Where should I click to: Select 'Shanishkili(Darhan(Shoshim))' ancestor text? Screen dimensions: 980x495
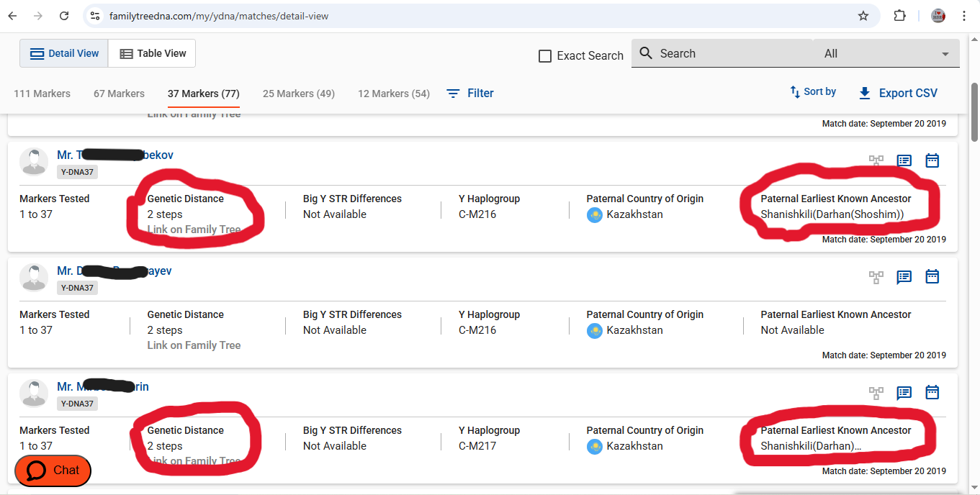coord(832,214)
